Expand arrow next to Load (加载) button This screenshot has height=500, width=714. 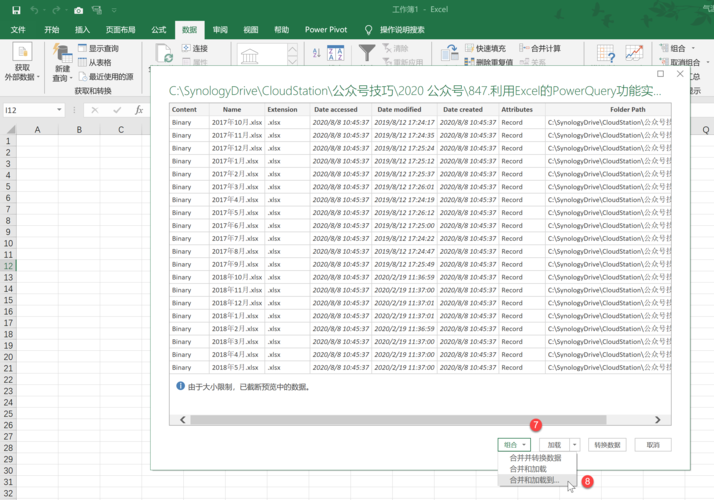(575, 445)
